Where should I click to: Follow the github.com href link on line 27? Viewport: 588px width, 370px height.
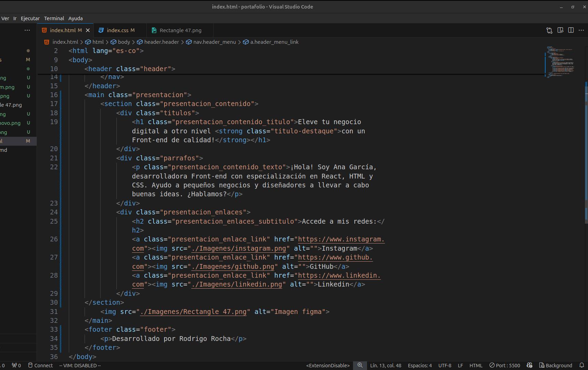click(x=335, y=257)
